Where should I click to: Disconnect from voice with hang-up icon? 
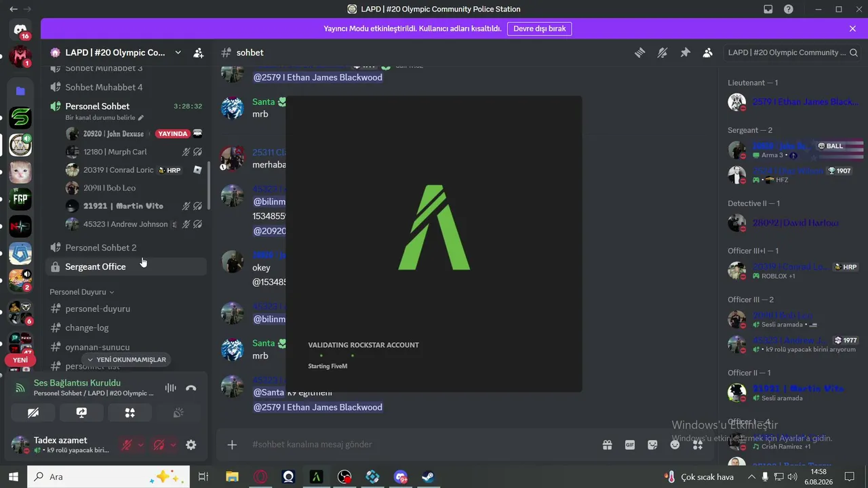tap(191, 388)
